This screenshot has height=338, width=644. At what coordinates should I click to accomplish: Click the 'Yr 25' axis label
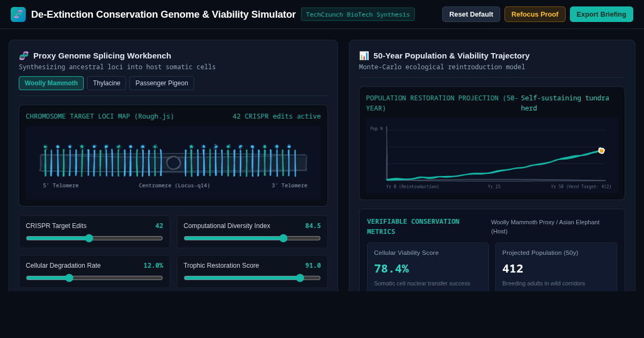494,187
